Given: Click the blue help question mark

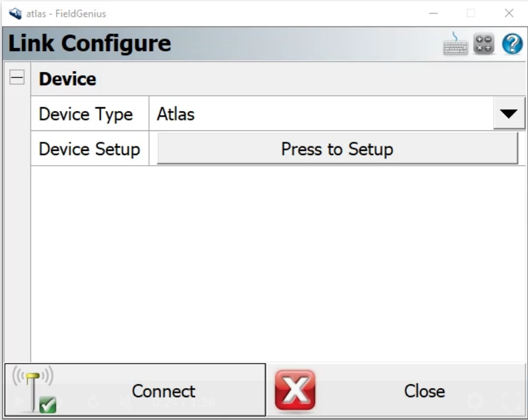Looking at the screenshot, I should [512, 44].
